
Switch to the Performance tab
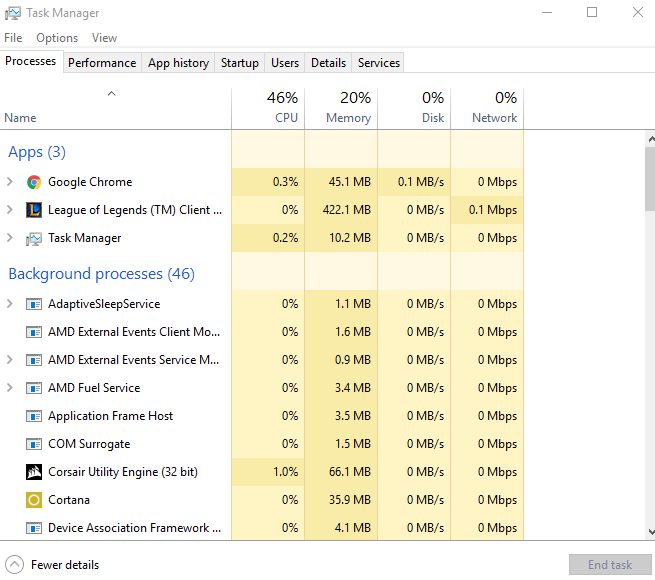click(x=102, y=63)
